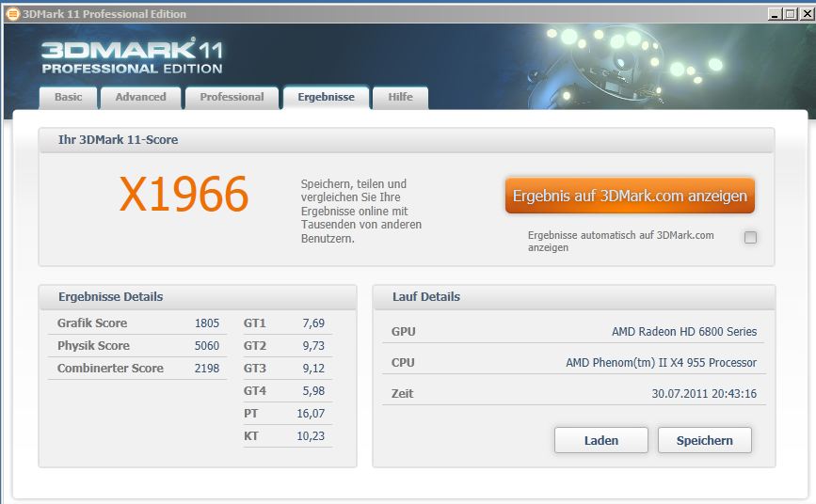Click the 3DMark app icon in title bar
The width and height of the screenshot is (816, 504).
tap(12, 13)
